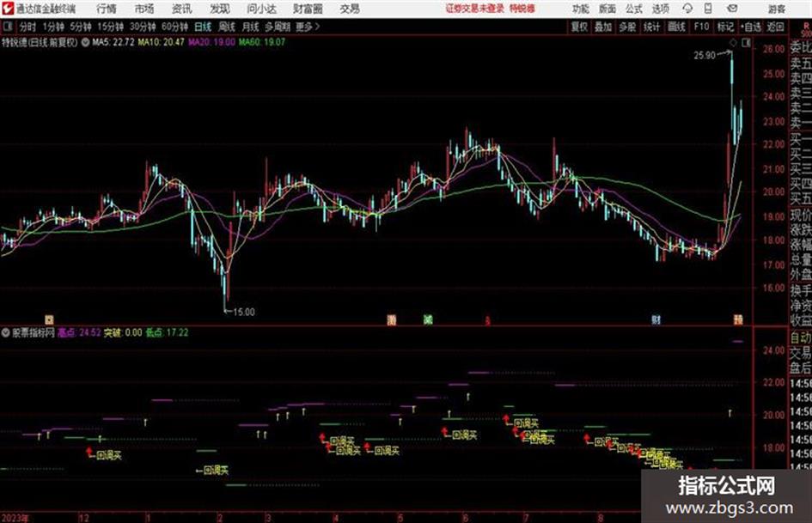The width and height of the screenshot is (812, 523).
Task: Expand the 股票指标网 indicator circle icon
Action: click(6, 333)
